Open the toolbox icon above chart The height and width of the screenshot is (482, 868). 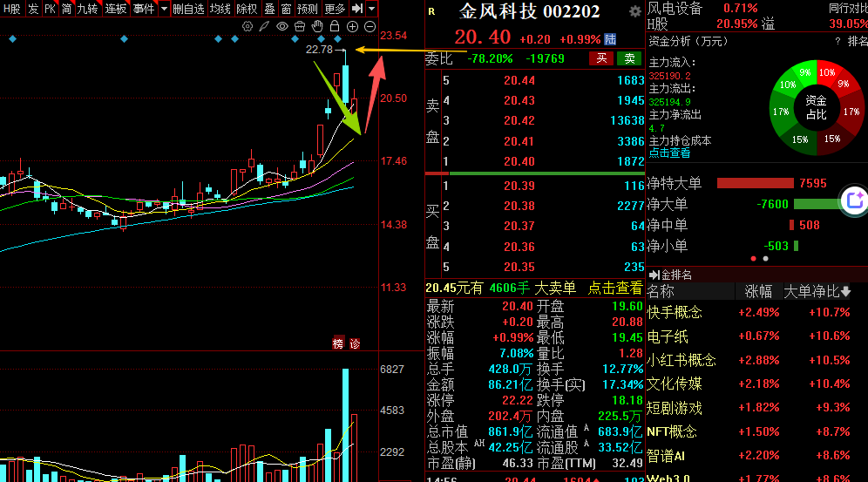coord(300,26)
